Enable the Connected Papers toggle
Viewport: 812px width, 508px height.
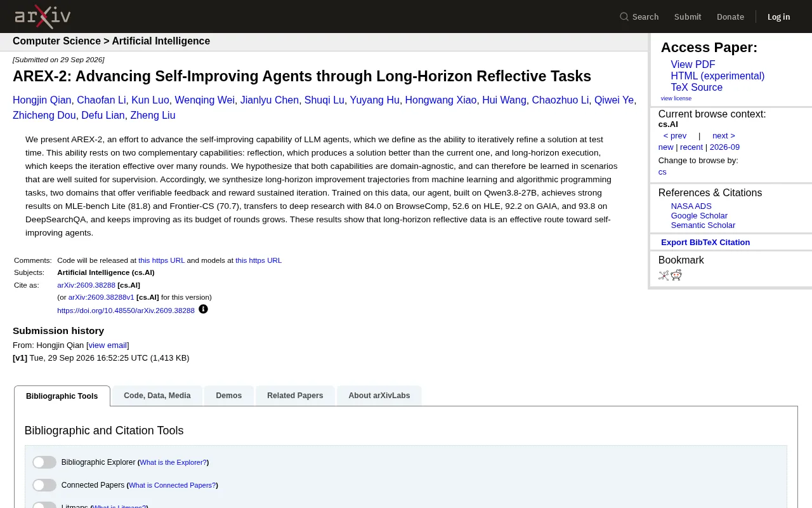[x=44, y=485]
